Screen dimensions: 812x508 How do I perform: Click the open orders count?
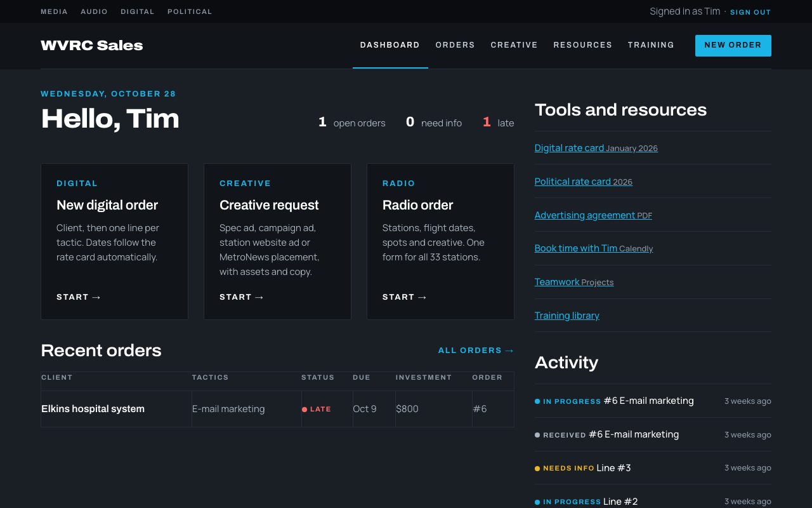coord(351,123)
